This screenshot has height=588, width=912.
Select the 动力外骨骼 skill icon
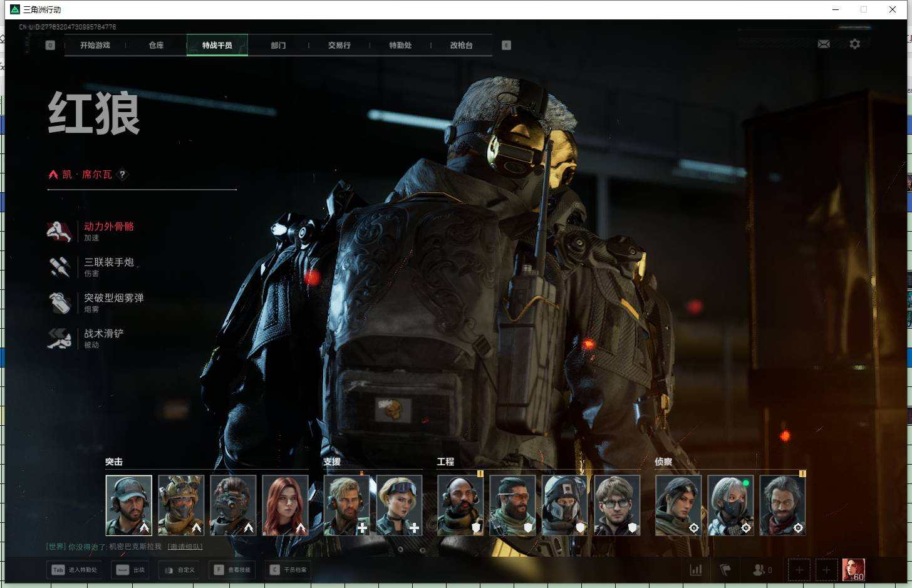pyautogui.click(x=60, y=231)
